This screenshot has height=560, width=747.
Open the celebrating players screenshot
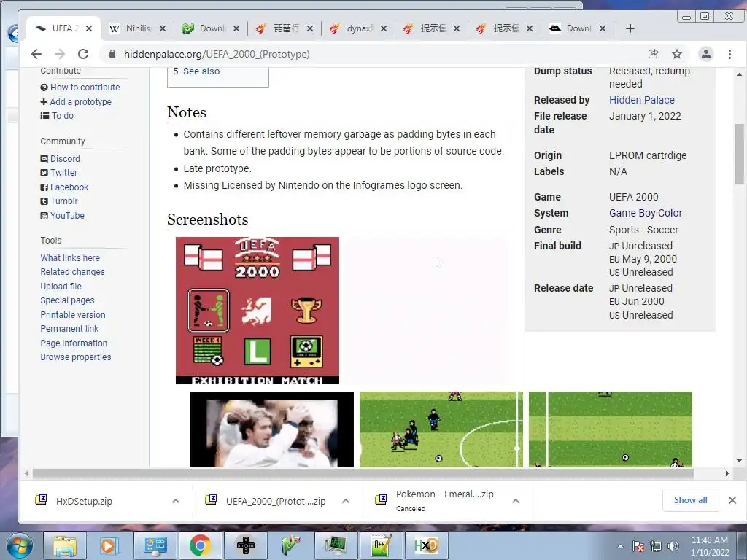(x=271, y=429)
